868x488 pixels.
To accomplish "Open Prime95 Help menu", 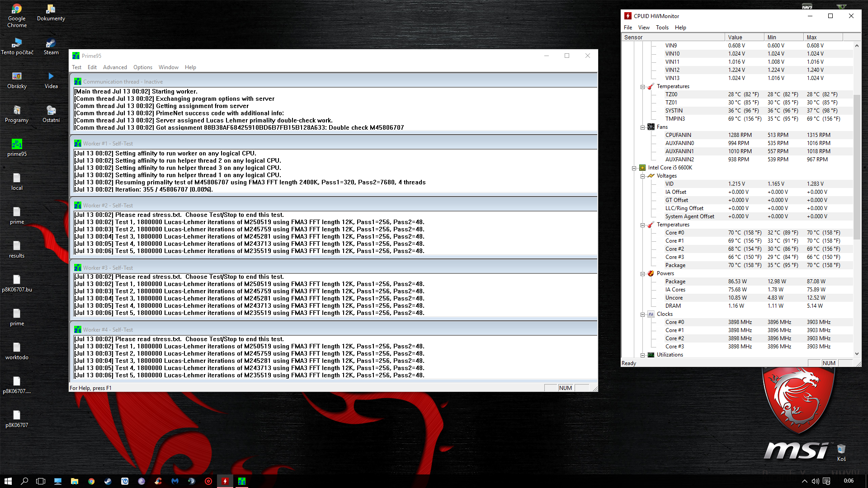I will [x=190, y=67].
